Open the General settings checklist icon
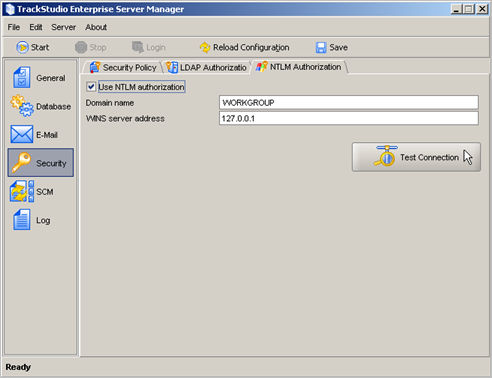Image resolution: width=492 pixels, height=378 pixels. (22, 77)
